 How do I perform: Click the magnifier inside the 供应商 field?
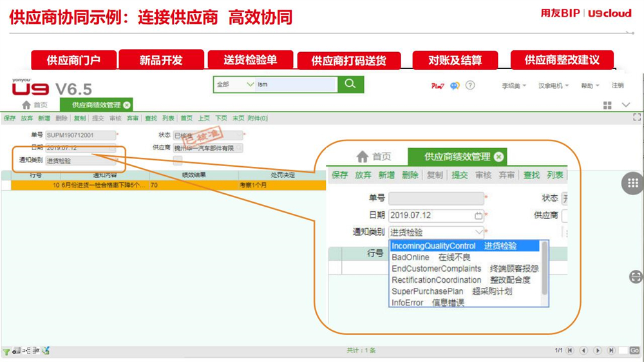(239, 148)
